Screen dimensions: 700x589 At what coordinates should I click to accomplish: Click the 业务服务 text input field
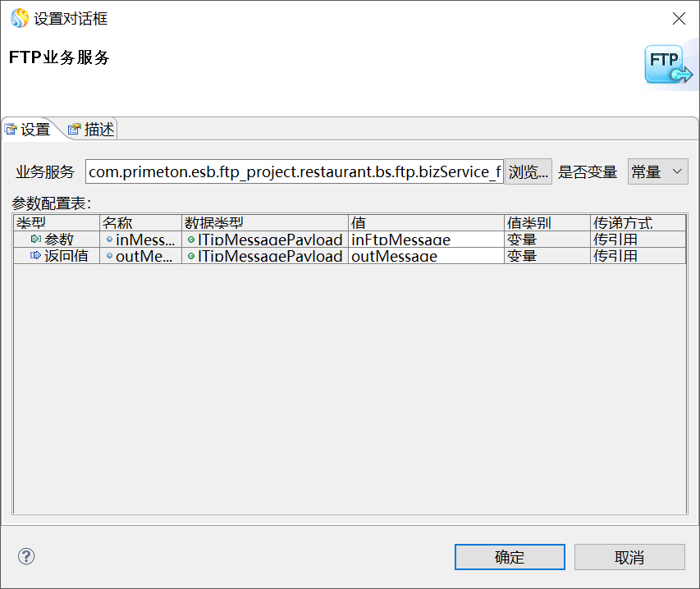click(294, 171)
